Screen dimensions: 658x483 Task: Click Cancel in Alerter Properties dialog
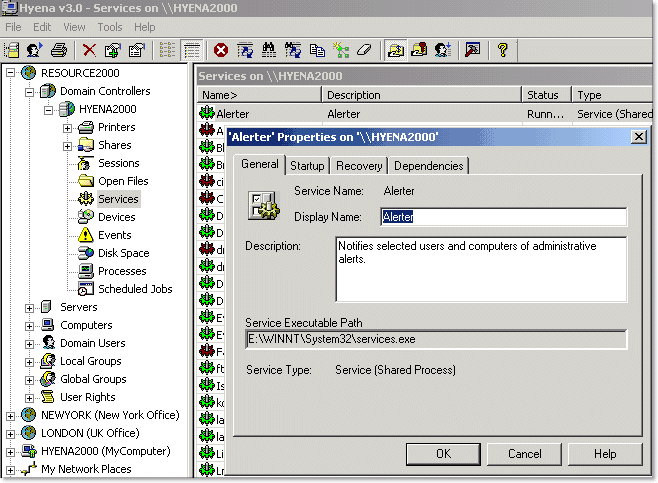[525, 454]
